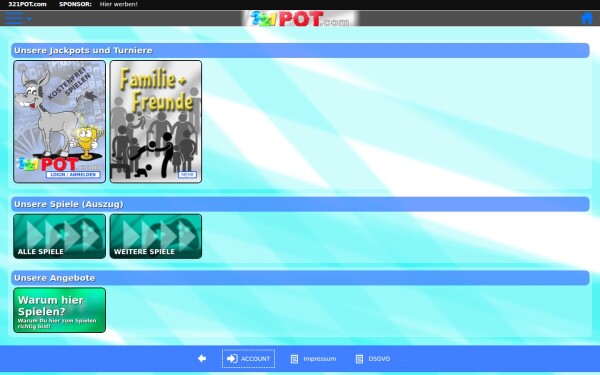600x375 pixels.
Task: Open 'Warum hier Spielen?' offer tile
Action: pyautogui.click(x=59, y=310)
